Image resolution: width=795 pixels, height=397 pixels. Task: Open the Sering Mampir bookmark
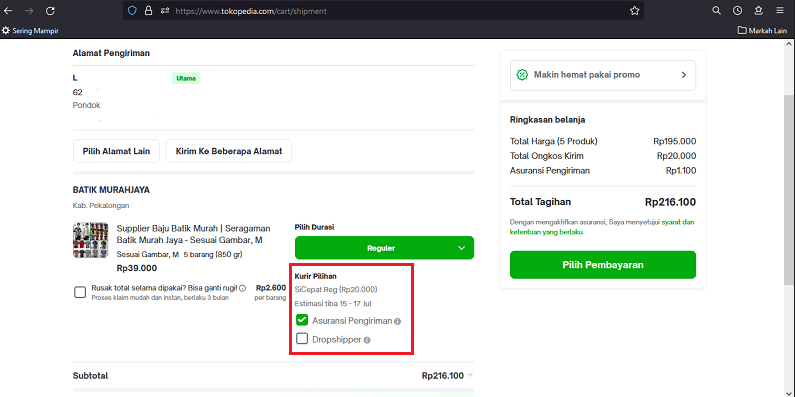pos(30,31)
